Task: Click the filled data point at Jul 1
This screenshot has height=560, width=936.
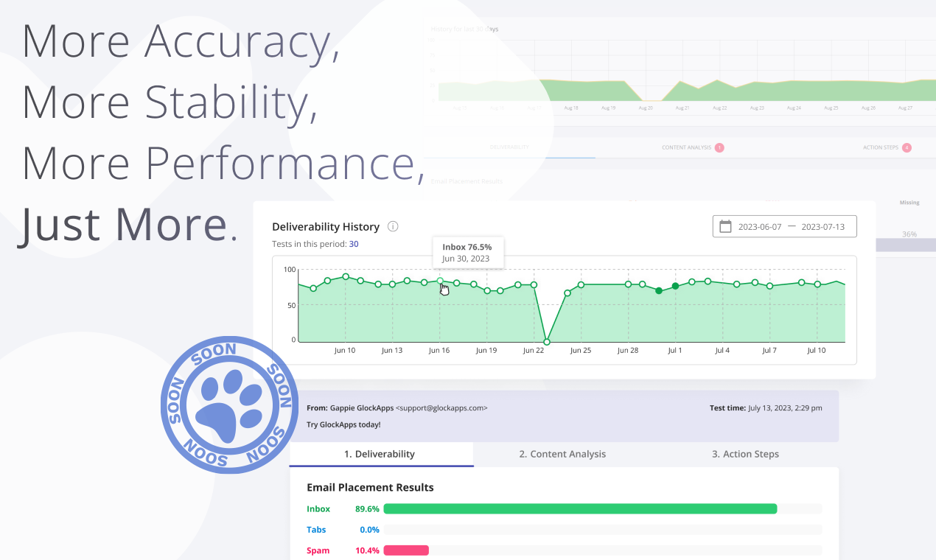Action: click(x=675, y=286)
